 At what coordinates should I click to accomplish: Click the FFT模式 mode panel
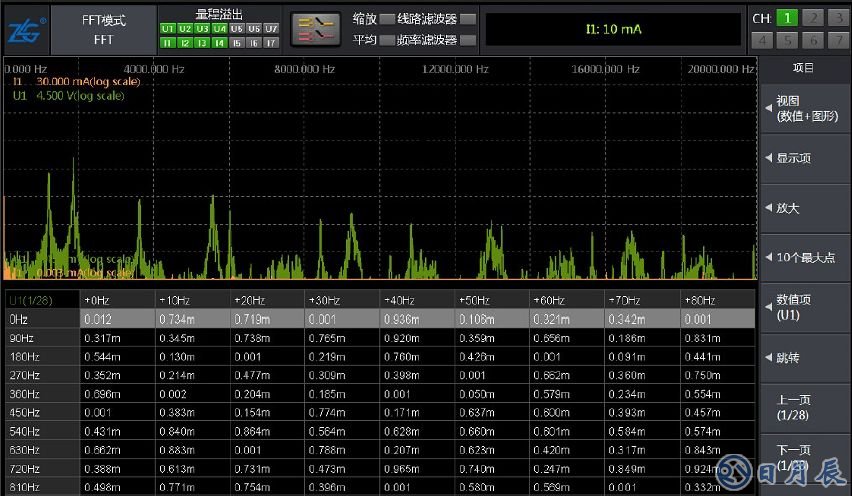pos(103,29)
